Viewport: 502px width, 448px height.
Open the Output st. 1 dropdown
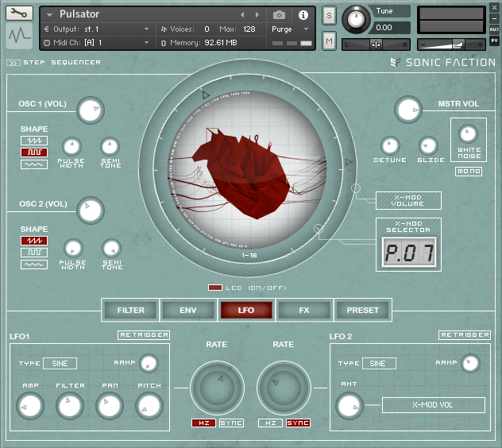pyautogui.click(x=146, y=29)
